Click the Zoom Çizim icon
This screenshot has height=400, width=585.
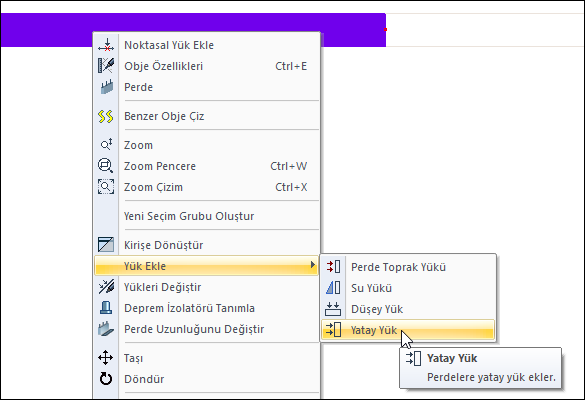pyautogui.click(x=106, y=187)
